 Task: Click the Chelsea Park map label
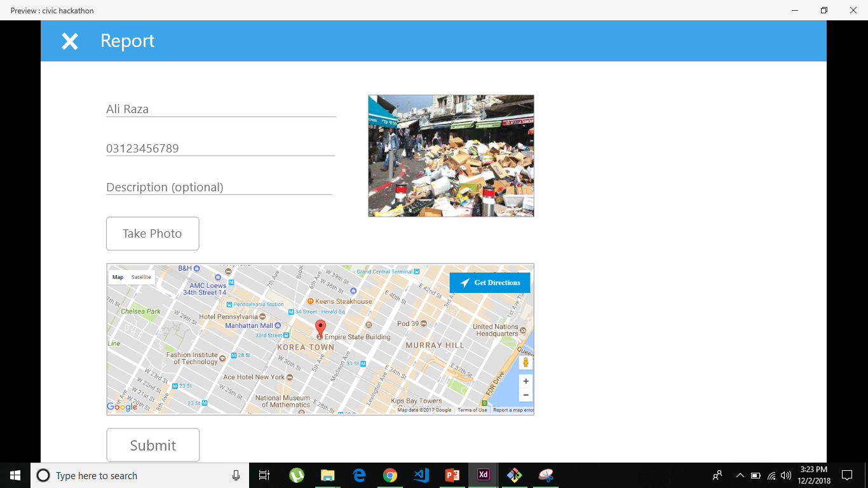click(140, 311)
